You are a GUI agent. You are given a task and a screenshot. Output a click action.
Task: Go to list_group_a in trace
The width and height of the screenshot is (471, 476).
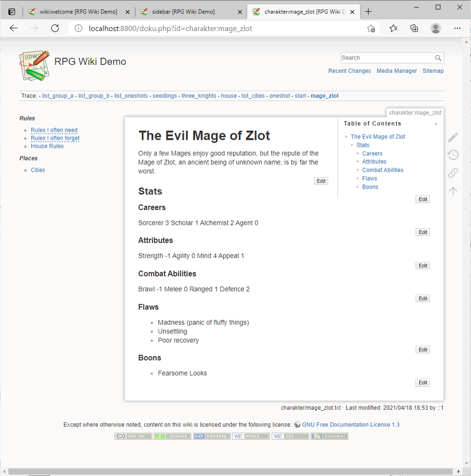(58, 96)
